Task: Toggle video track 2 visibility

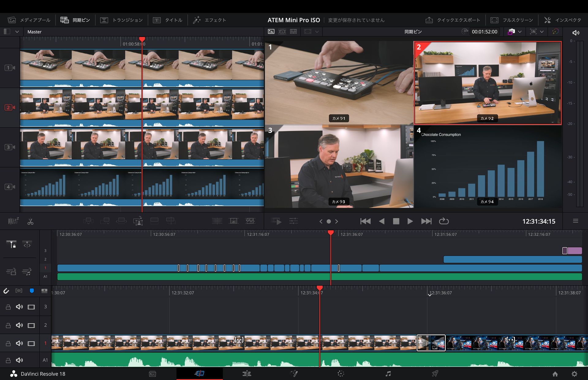Action: coord(31,325)
